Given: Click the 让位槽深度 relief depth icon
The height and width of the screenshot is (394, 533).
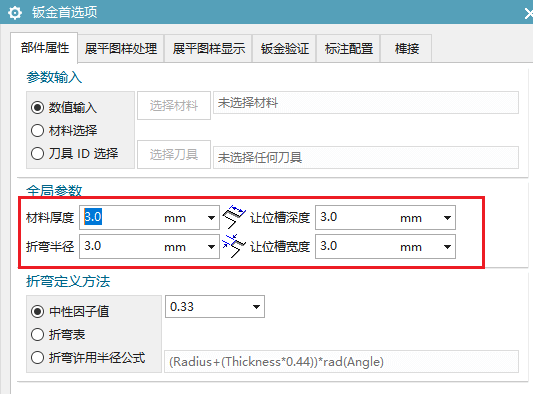Looking at the screenshot, I should pos(234,217).
